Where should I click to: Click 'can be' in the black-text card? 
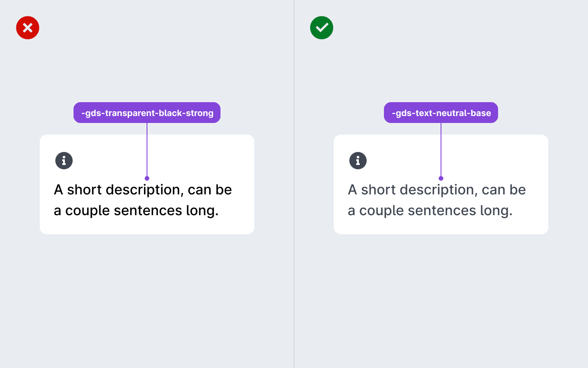(x=210, y=190)
